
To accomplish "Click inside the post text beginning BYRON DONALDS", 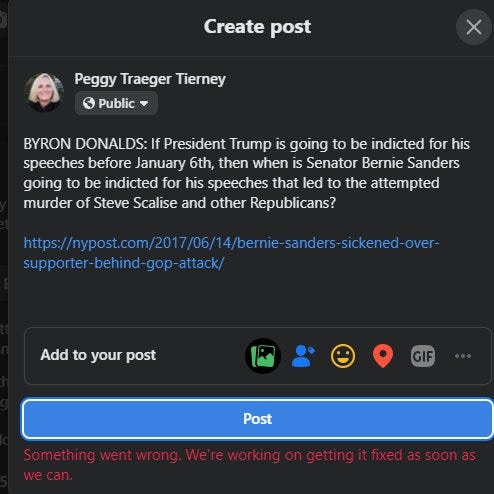I will point(247,173).
